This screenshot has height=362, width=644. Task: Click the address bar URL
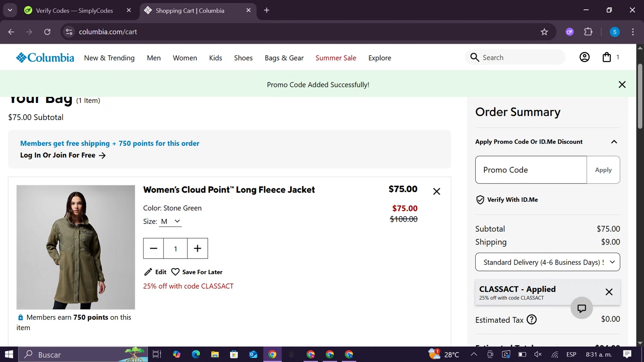coord(108,32)
